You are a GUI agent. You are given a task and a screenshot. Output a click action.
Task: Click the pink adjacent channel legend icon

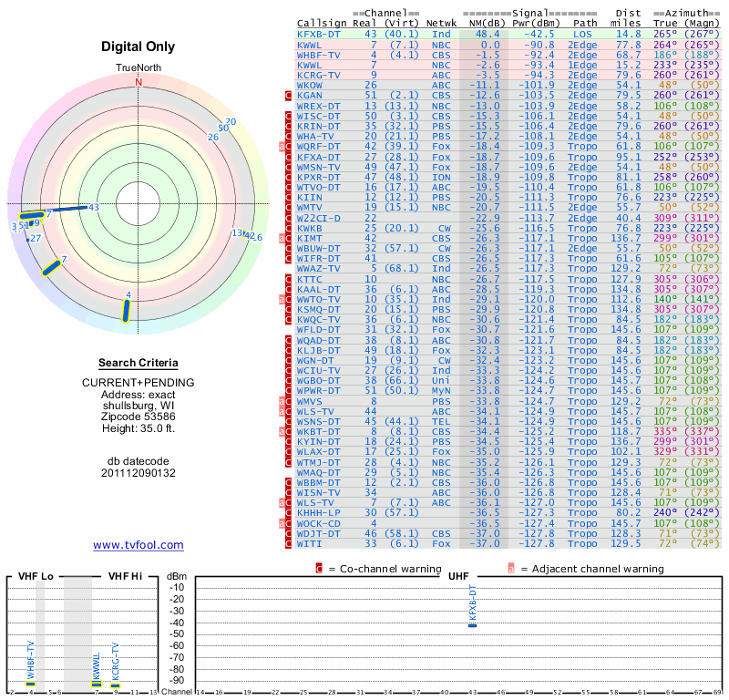tap(511, 568)
